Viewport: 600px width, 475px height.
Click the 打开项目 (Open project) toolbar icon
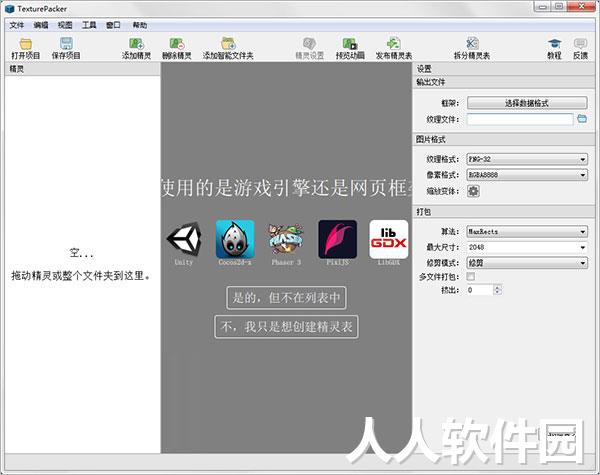pyautogui.click(x=26, y=44)
